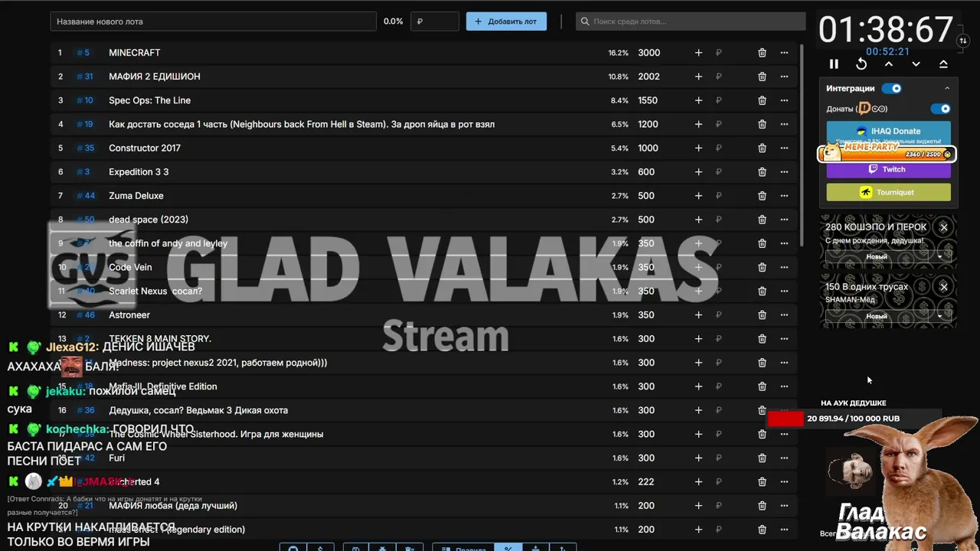
Task: Open Новый dropdown on КОШЭПО И ПЕРОК donation
Action: (888, 256)
